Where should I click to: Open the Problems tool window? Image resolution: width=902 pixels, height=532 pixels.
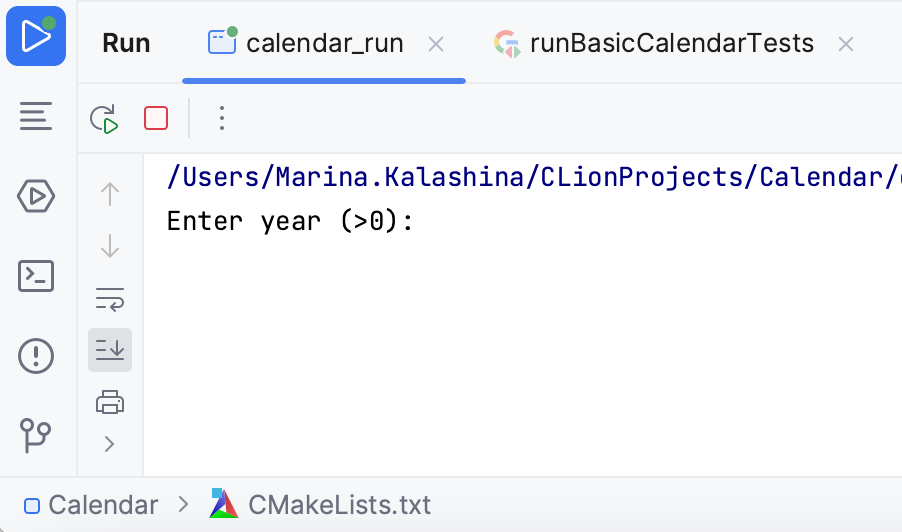36,355
